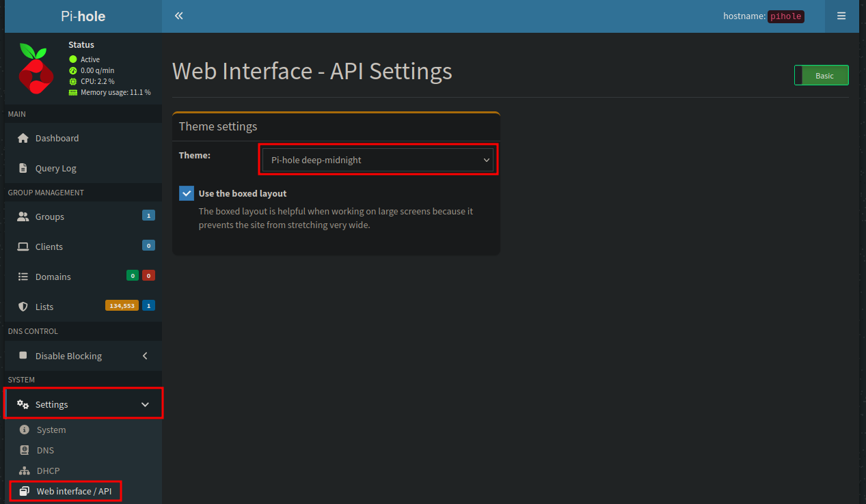Collapse the Settings submenu chevron
Image resolution: width=866 pixels, height=504 pixels.
[x=145, y=404]
